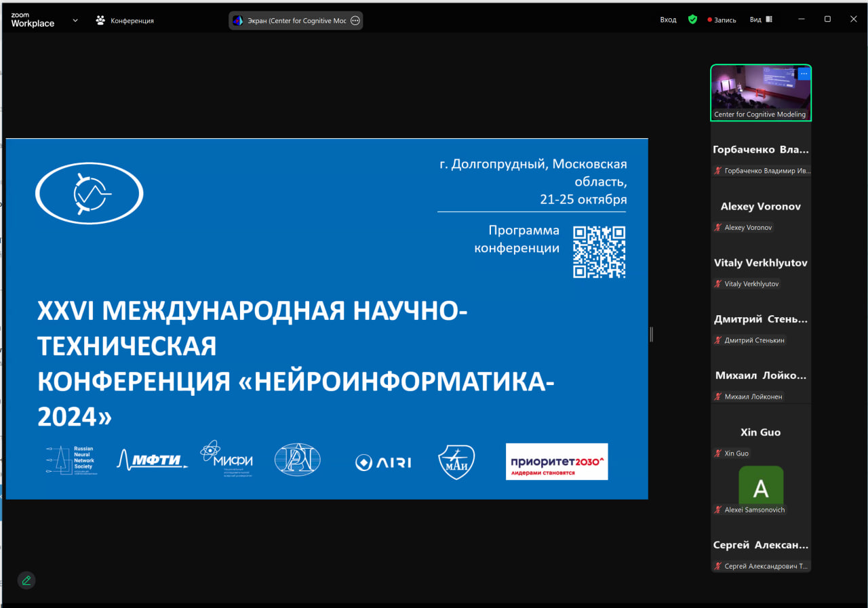Click muted mic icon for Xin Guo
Screen dimensions: 868x608
(717, 453)
